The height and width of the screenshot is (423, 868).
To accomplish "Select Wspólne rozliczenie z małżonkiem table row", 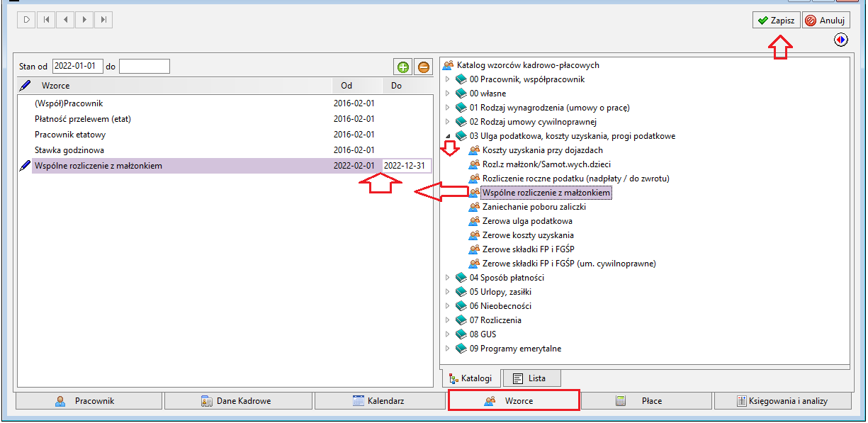I will [x=225, y=166].
